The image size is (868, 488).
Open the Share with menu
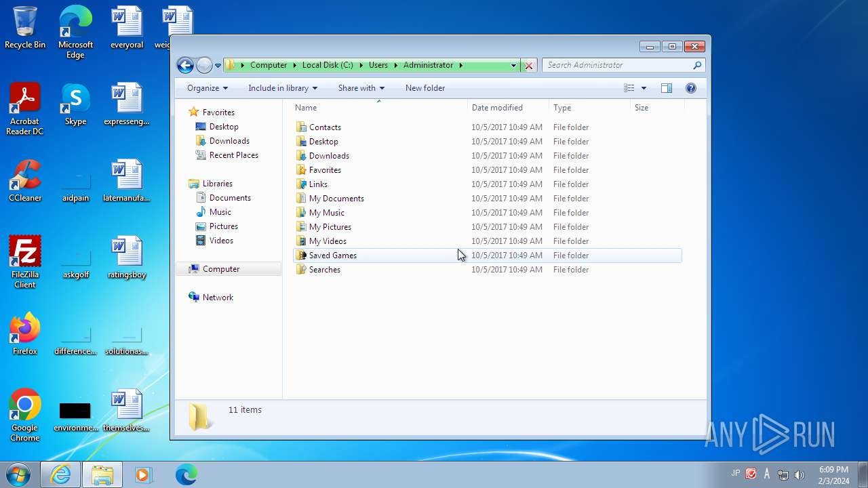(361, 88)
